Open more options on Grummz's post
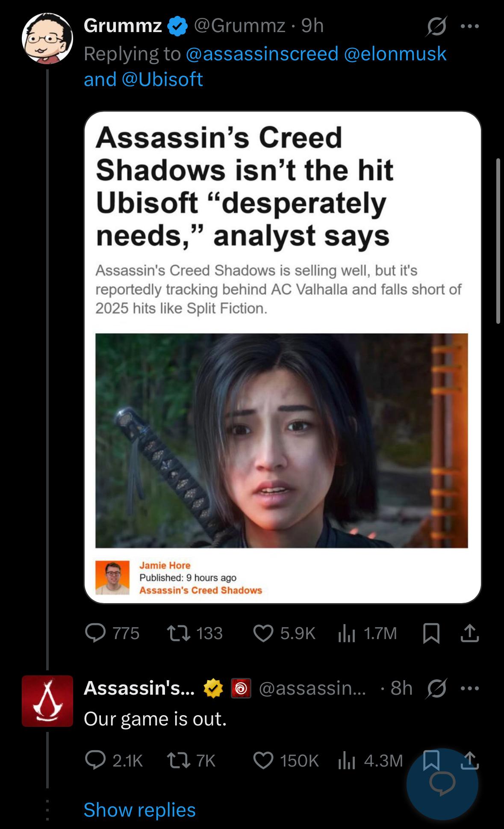 (470, 27)
